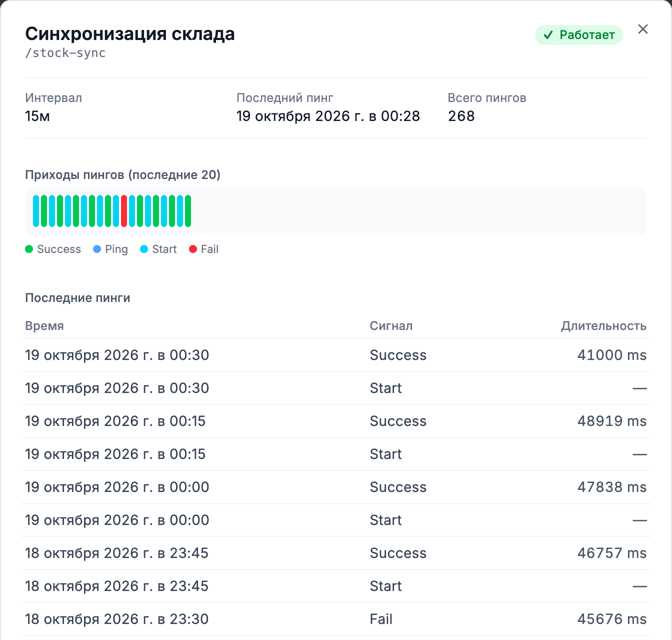Click the Сигнал column header
The image size is (672, 640).
click(x=391, y=326)
